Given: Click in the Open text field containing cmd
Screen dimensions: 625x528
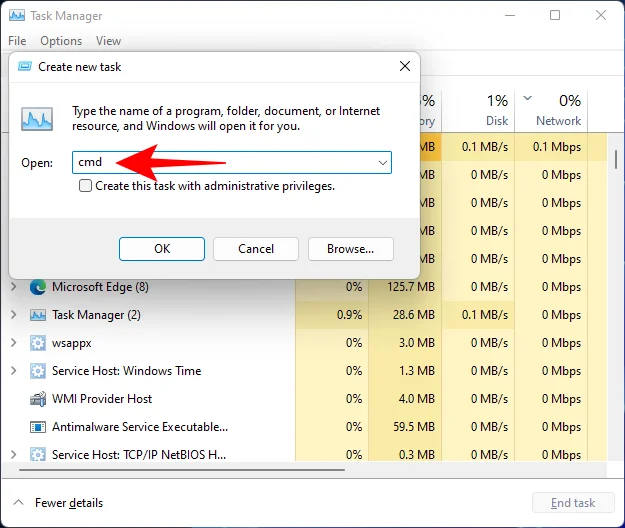Looking at the screenshot, I should 232,163.
